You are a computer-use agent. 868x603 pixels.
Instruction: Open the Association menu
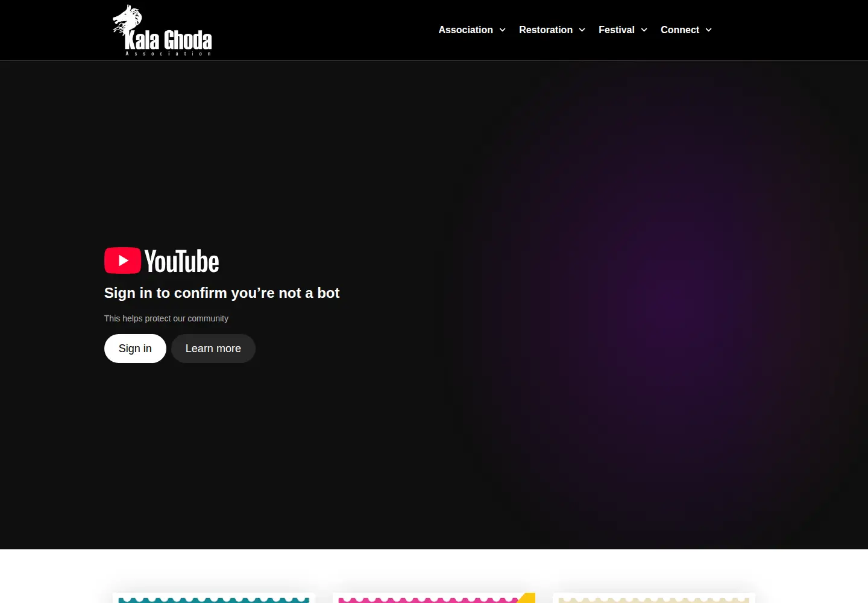pos(465,30)
